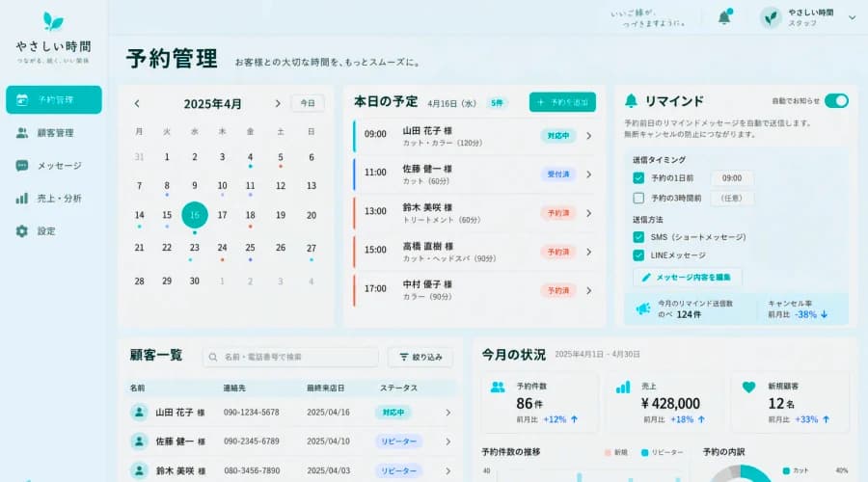Select April 4 on the calendar
The width and height of the screenshot is (868, 482).
point(250,157)
